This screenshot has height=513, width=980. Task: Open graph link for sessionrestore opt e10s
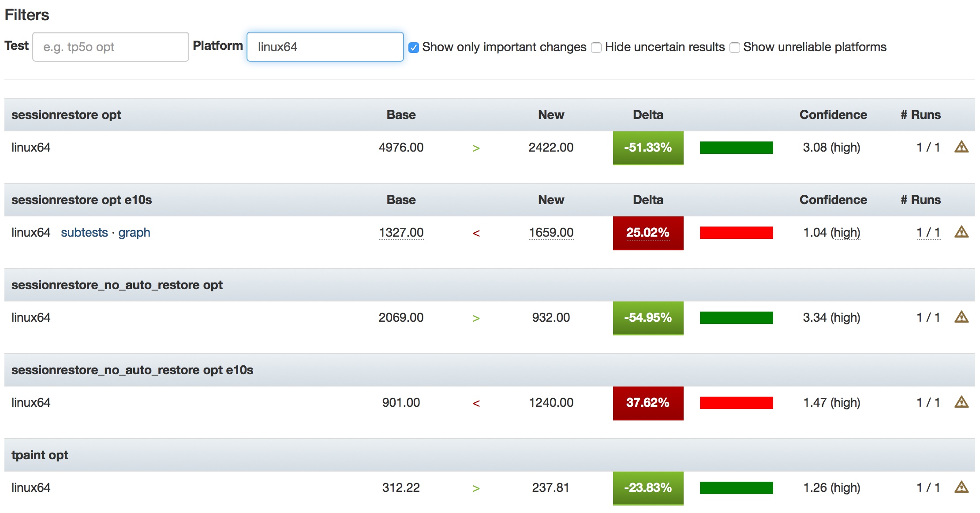[134, 232]
